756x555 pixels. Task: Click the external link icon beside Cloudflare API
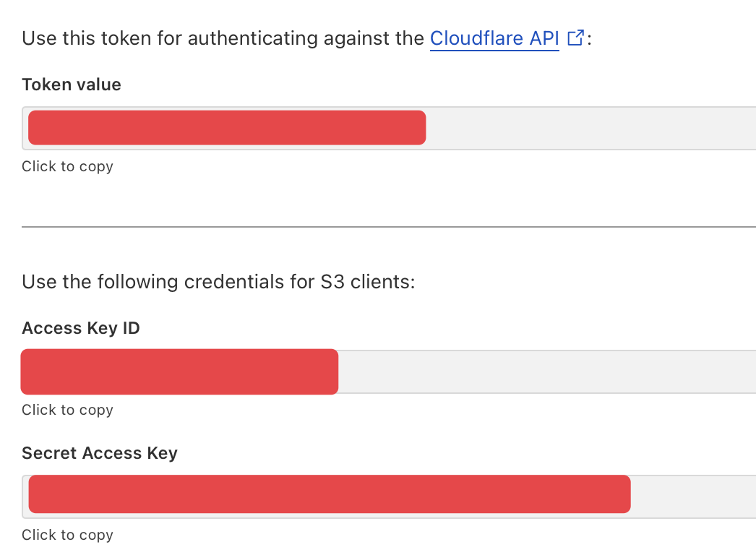click(x=576, y=38)
